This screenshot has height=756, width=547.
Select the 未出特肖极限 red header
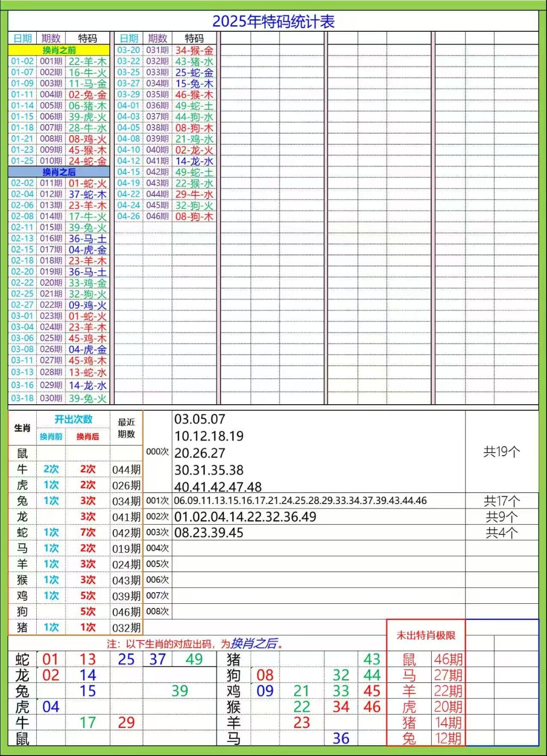(x=427, y=636)
